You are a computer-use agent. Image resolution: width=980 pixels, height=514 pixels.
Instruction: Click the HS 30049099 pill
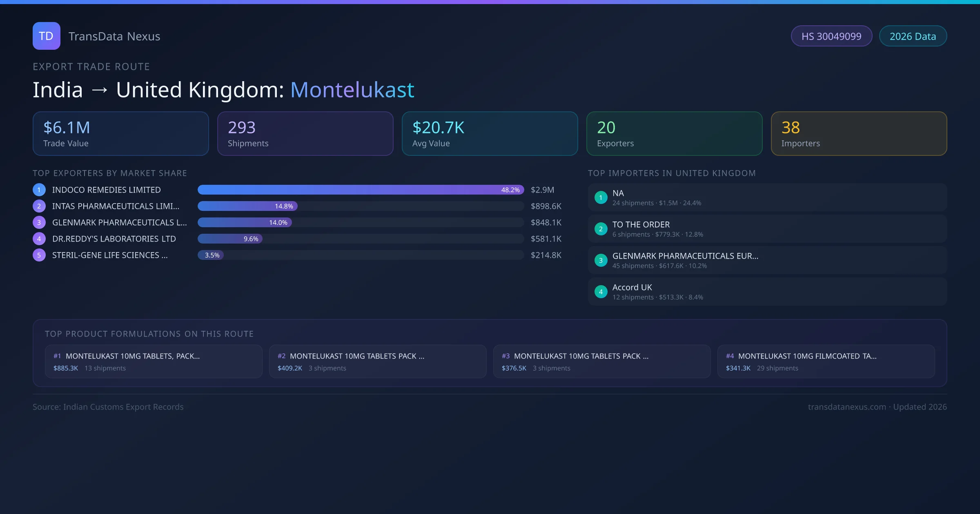coord(831,36)
